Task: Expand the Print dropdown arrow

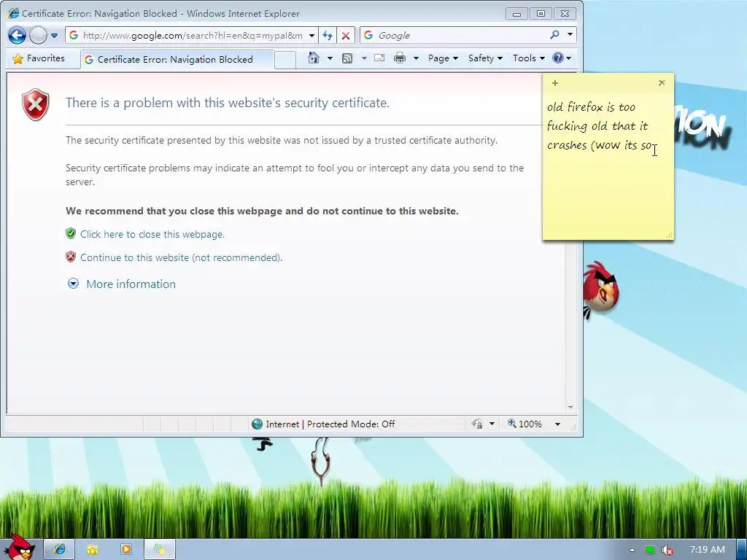Action: [x=416, y=58]
